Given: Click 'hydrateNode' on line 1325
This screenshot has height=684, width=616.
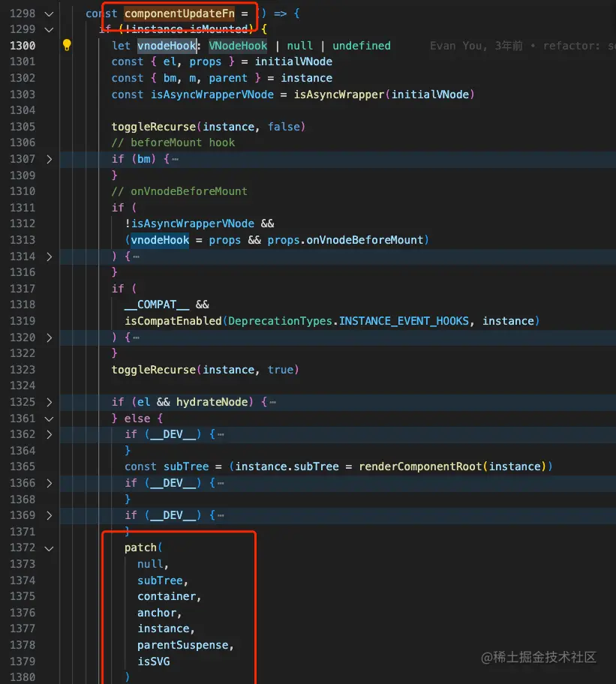Looking at the screenshot, I should pos(212,402).
